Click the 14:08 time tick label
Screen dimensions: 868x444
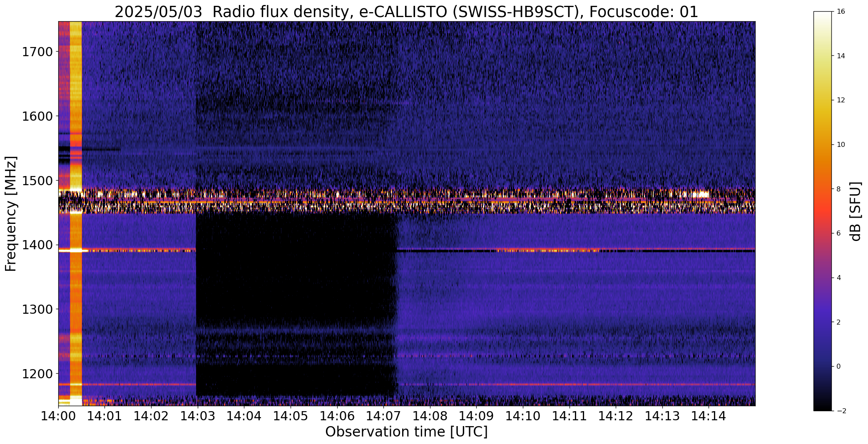430,416
